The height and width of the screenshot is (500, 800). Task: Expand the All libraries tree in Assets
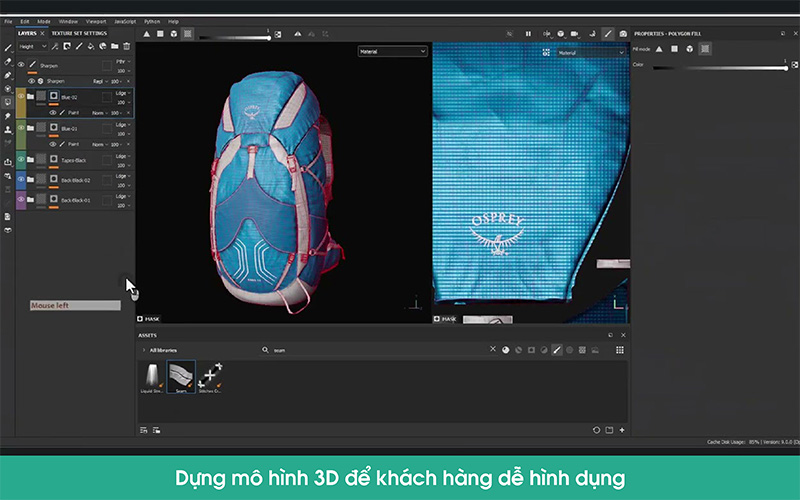pos(143,350)
